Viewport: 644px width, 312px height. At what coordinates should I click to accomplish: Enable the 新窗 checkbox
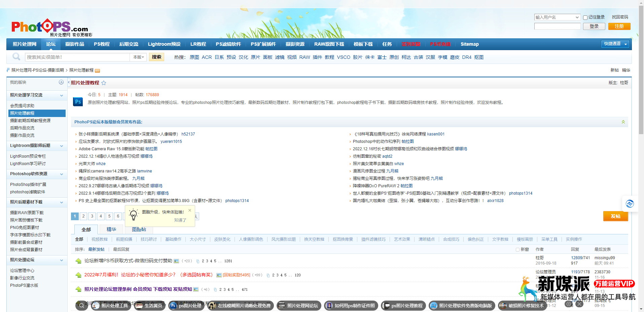click(x=517, y=249)
